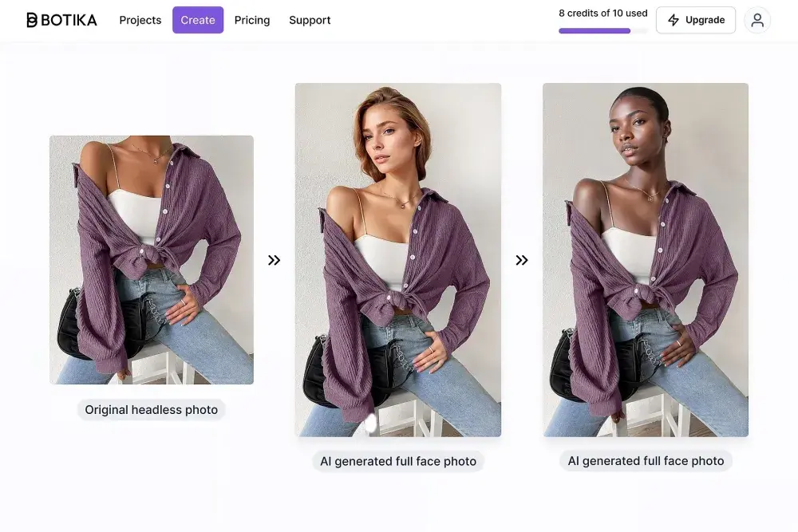Image resolution: width=798 pixels, height=532 pixels.
Task: Click the purple credits usage progress bar
Action: (595, 31)
